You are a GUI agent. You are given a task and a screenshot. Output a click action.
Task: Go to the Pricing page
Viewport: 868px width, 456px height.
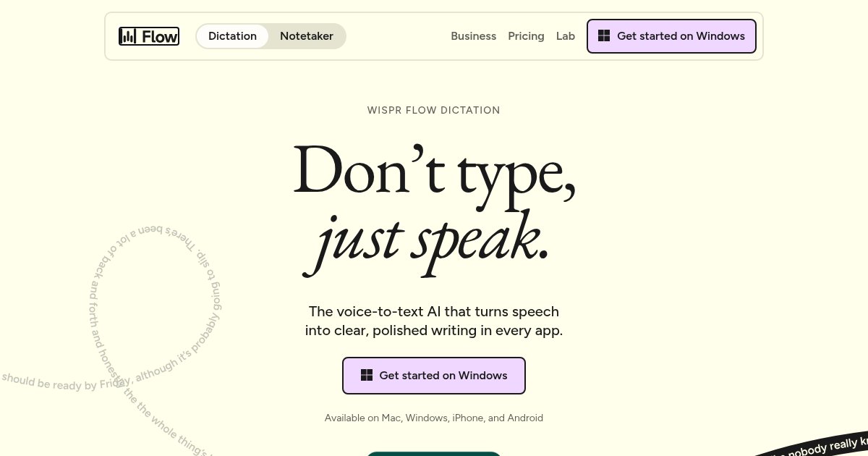coord(526,36)
